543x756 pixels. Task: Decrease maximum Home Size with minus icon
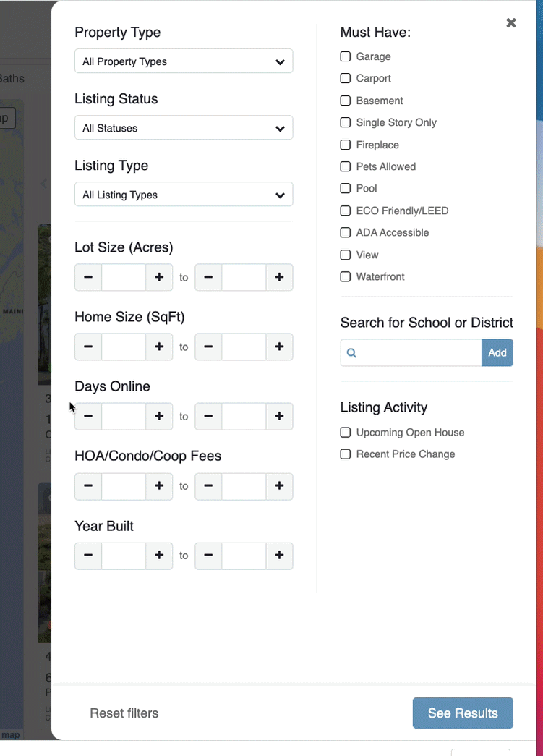pyautogui.click(x=208, y=347)
